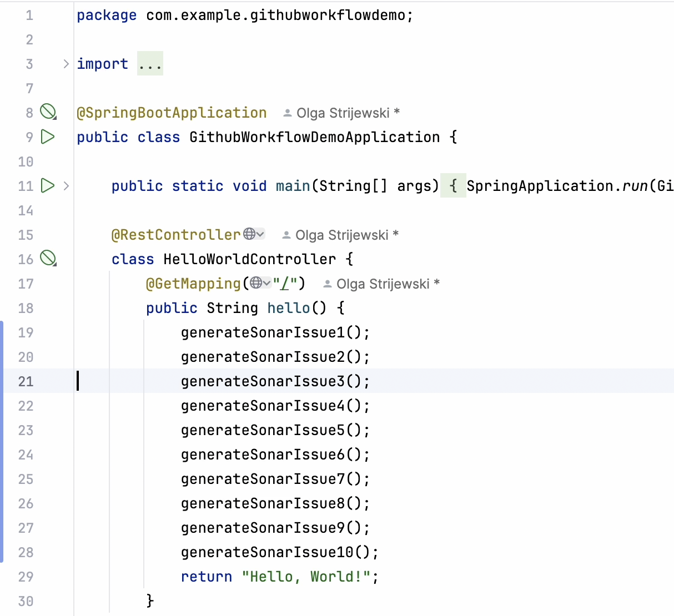Click the author person icon beside @GetMapping

(327, 284)
